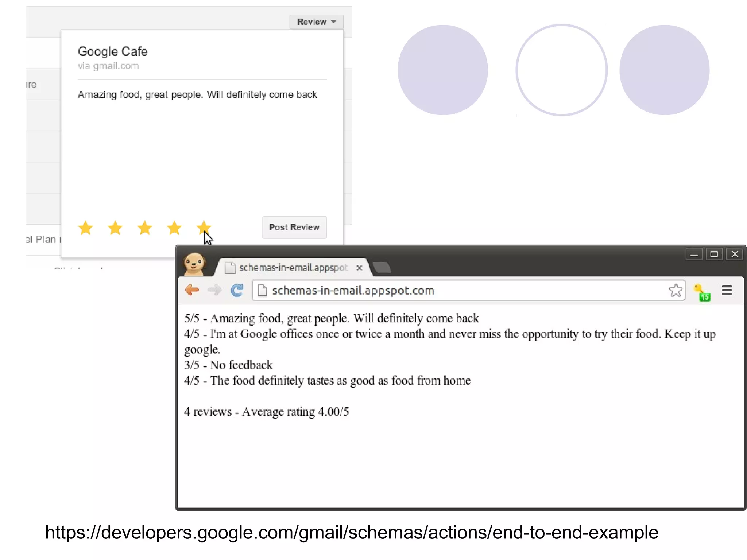Click the '4/5 - I'm at Google offices' review

(450, 342)
